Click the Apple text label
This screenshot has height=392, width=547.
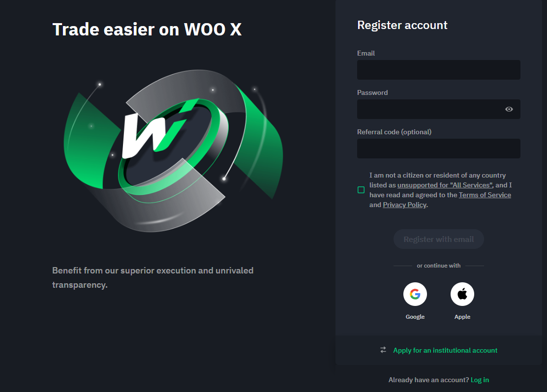462,317
